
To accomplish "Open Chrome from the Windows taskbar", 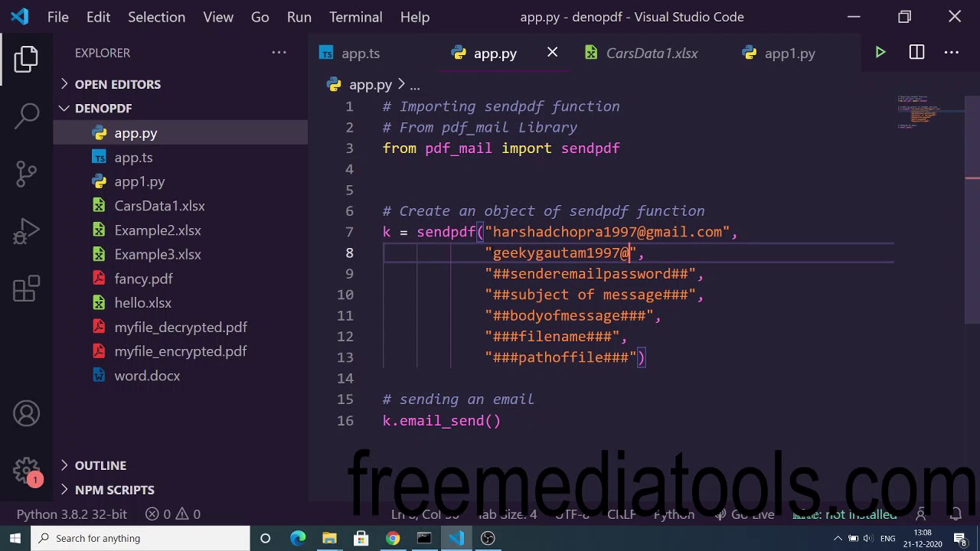I will click(x=392, y=538).
